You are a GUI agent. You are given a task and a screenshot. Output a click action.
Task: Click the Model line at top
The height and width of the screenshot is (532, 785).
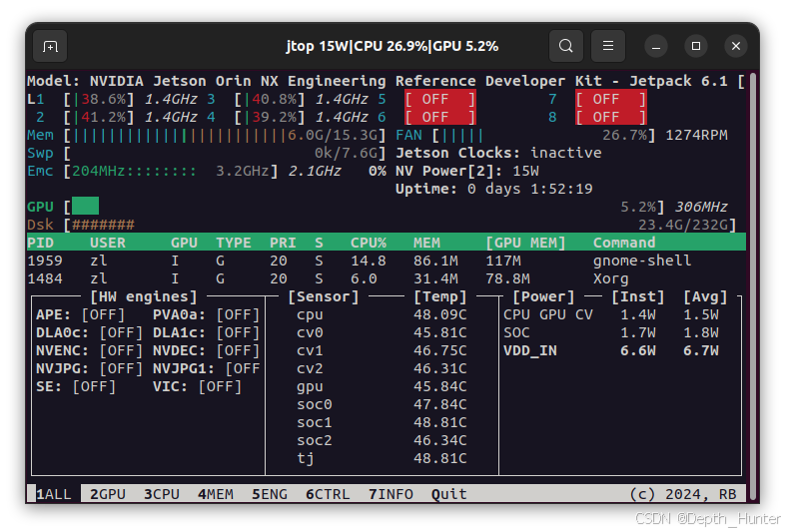(386, 81)
